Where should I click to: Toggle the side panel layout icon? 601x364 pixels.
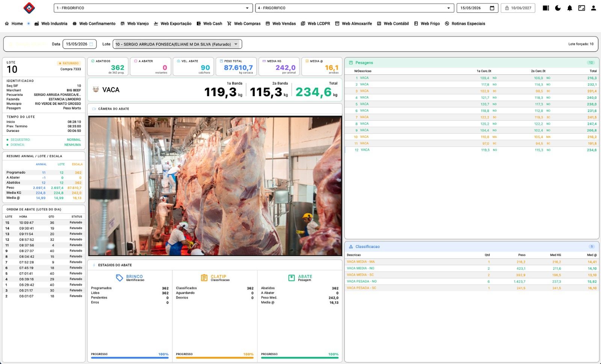click(x=546, y=8)
